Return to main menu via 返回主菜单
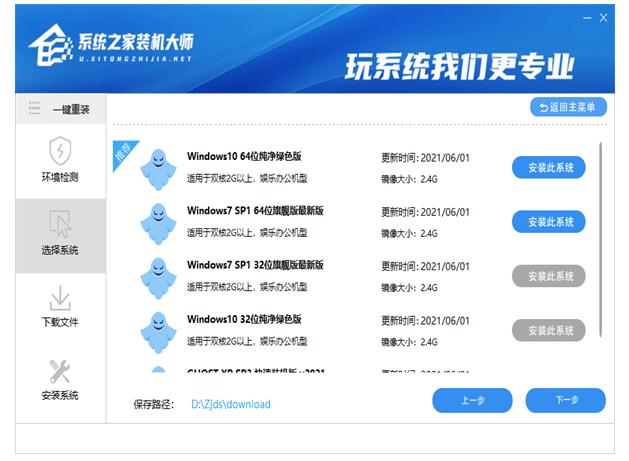629x461 pixels. (x=568, y=107)
